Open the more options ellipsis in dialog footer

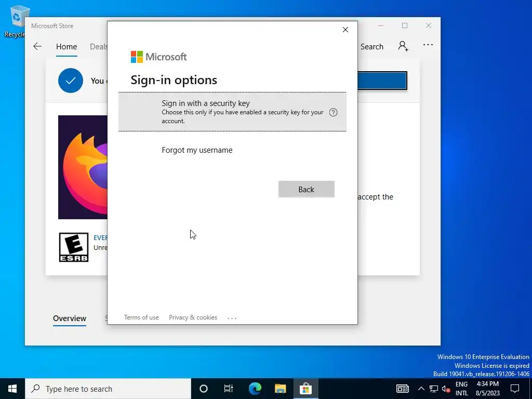pos(232,318)
